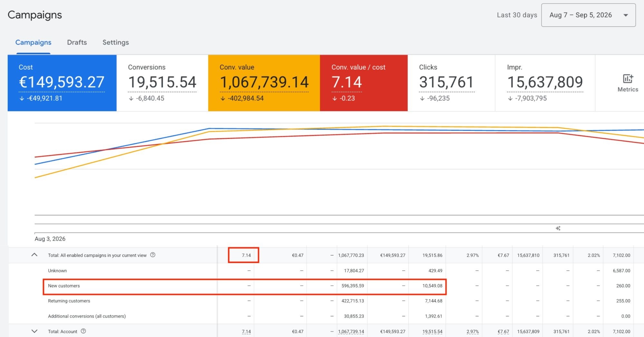The image size is (644, 337).
Task: Select the yellow Conv. value scorecard
Action: click(264, 83)
